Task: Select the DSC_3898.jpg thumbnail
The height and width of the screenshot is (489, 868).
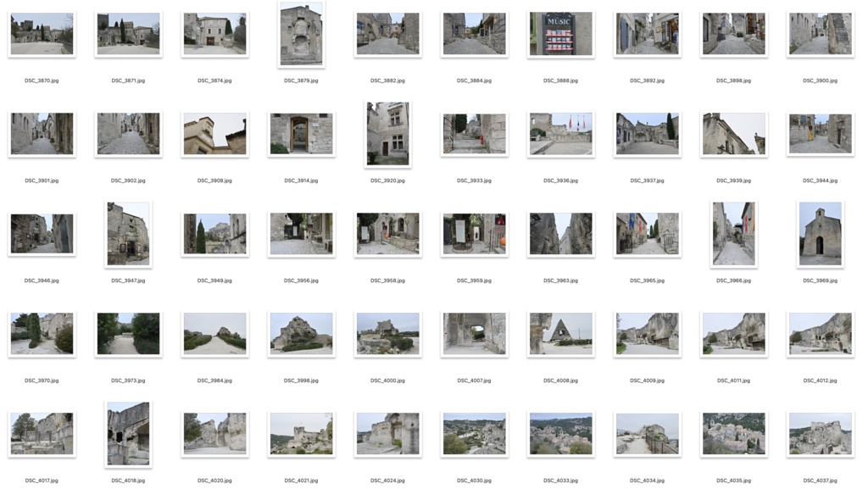Action: pos(734,34)
